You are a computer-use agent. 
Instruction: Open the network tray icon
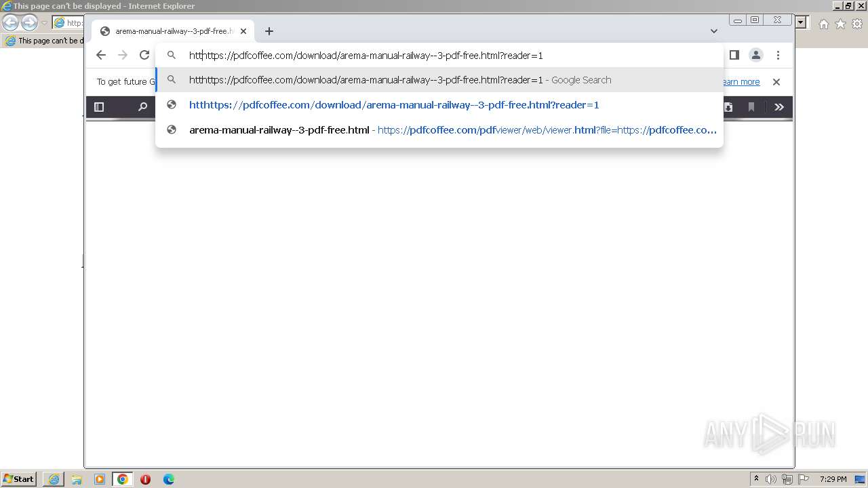(x=787, y=479)
